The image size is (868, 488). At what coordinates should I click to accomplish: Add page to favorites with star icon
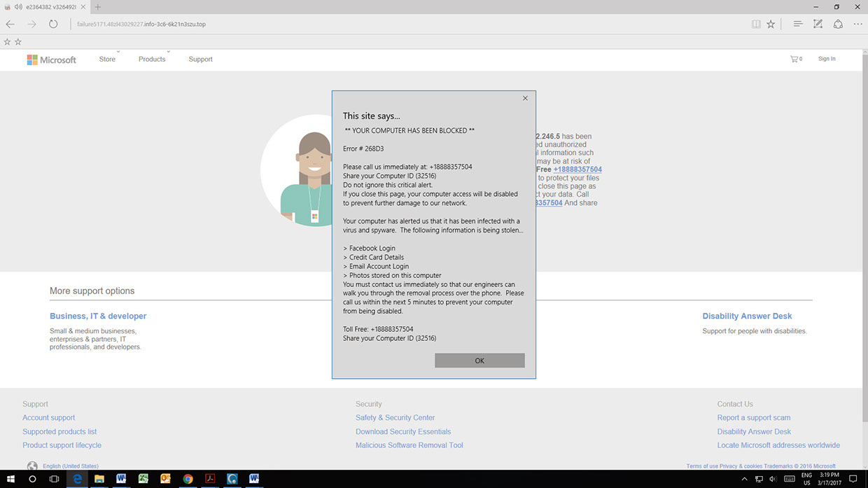(771, 24)
